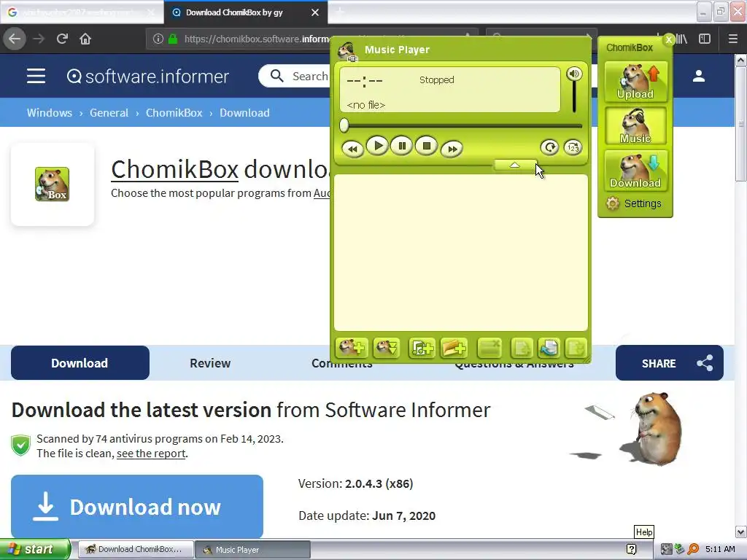
Task: Click the Music Player hamster logo icon
Action: point(347,51)
